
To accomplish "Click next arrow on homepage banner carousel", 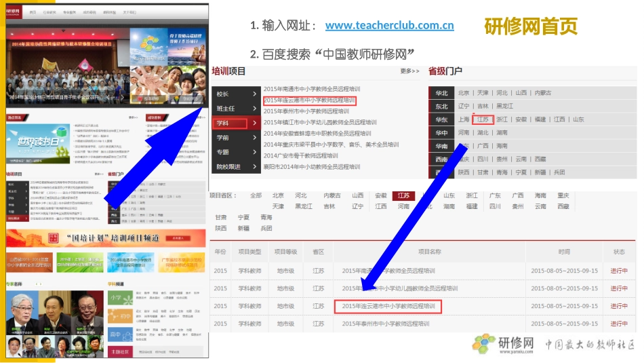I will pos(122,98).
